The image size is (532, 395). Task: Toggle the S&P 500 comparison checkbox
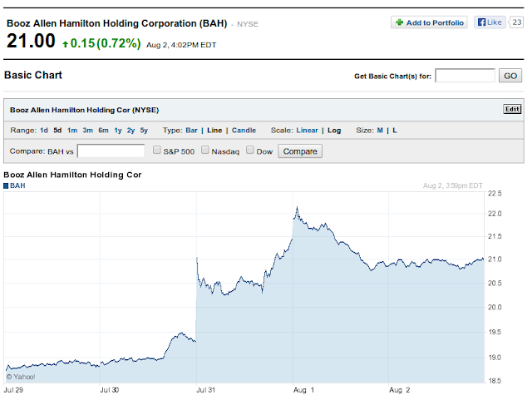pyautogui.click(x=156, y=150)
